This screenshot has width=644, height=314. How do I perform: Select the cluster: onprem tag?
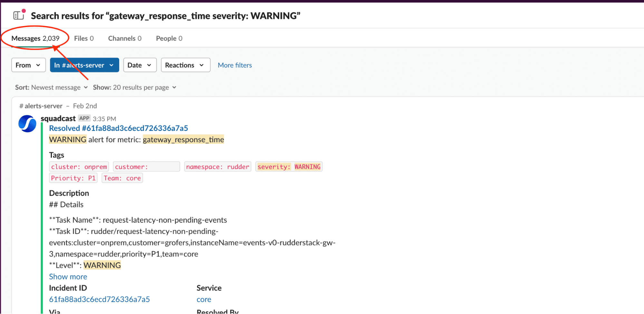coord(79,167)
